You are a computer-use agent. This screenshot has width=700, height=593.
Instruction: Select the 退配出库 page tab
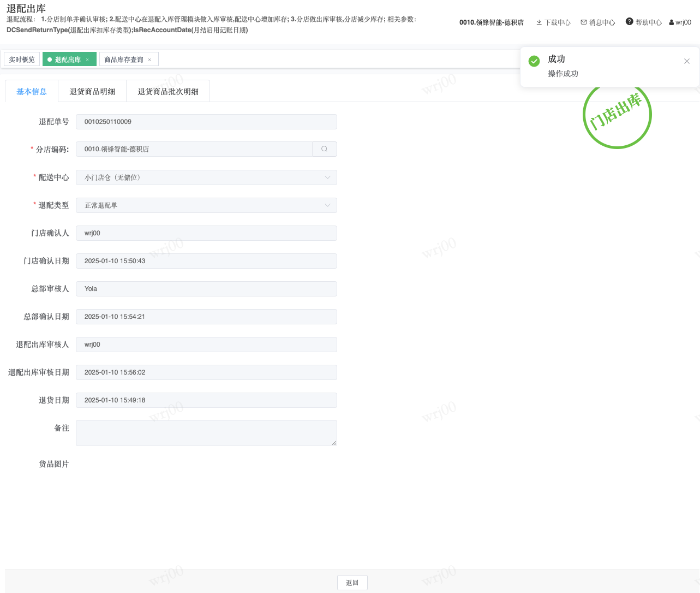pyautogui.click(x=69, y=60)
